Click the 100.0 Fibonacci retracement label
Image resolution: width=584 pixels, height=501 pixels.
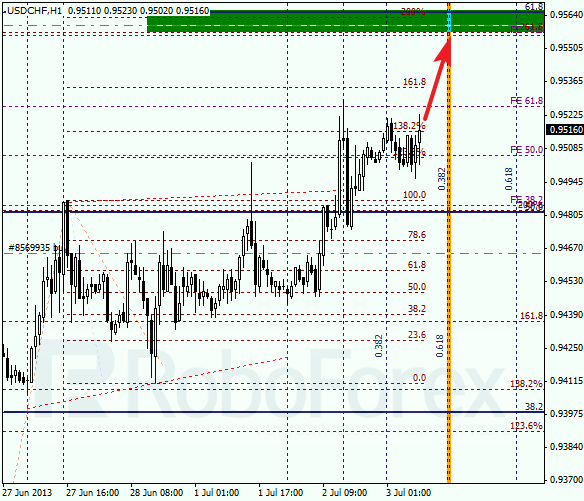[414, 194]
